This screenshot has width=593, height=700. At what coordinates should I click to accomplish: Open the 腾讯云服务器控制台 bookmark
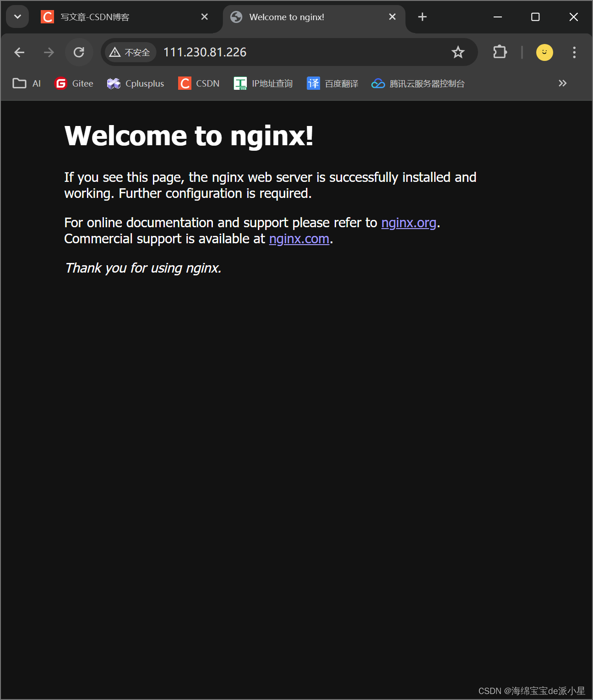click(x=418, y=83)
